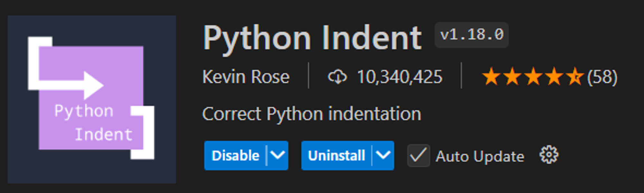This screenshot has width=644, height=193.
Task: Expand the Disable button dropdown arrow
Action: (x=278, y=156)
